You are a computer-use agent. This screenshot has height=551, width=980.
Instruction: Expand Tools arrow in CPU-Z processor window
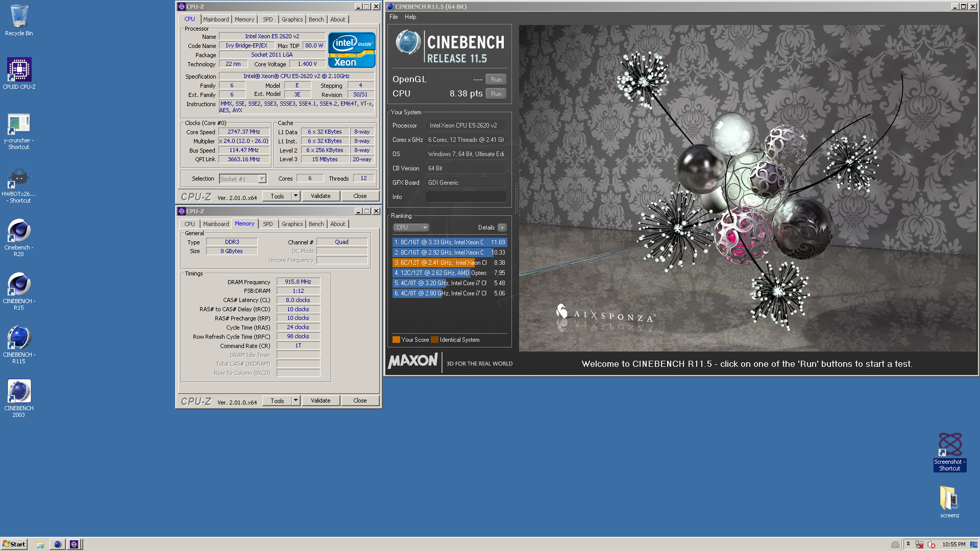pos(296,196)
